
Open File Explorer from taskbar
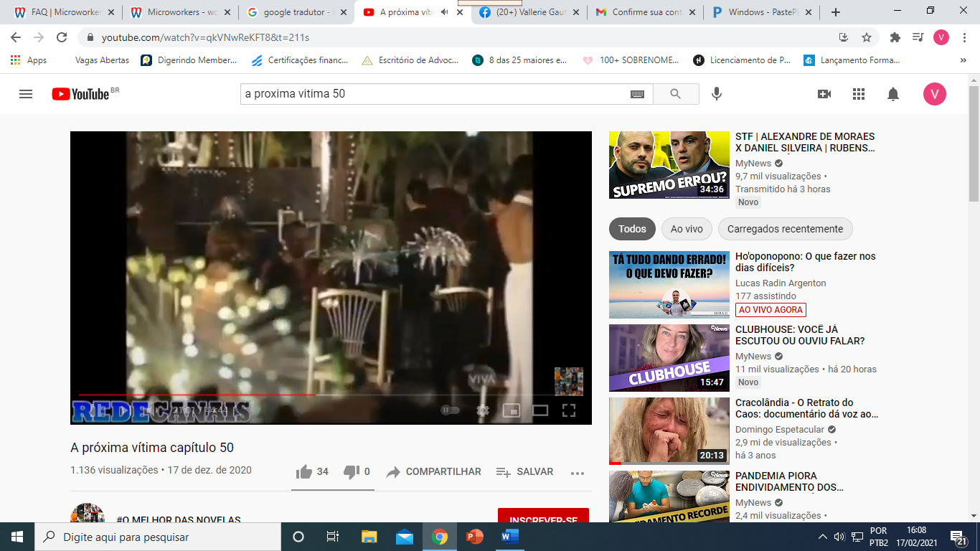(x=369, y=537)
